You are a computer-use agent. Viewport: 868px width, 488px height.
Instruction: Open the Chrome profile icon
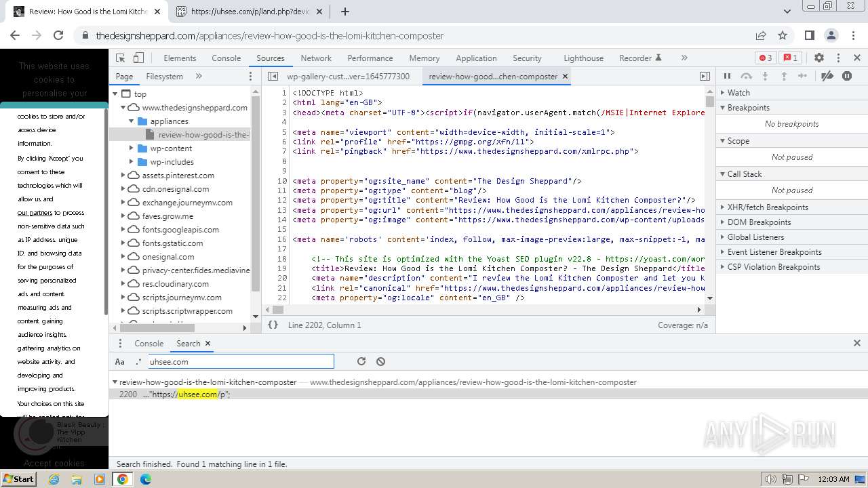[x=831, y=35]
